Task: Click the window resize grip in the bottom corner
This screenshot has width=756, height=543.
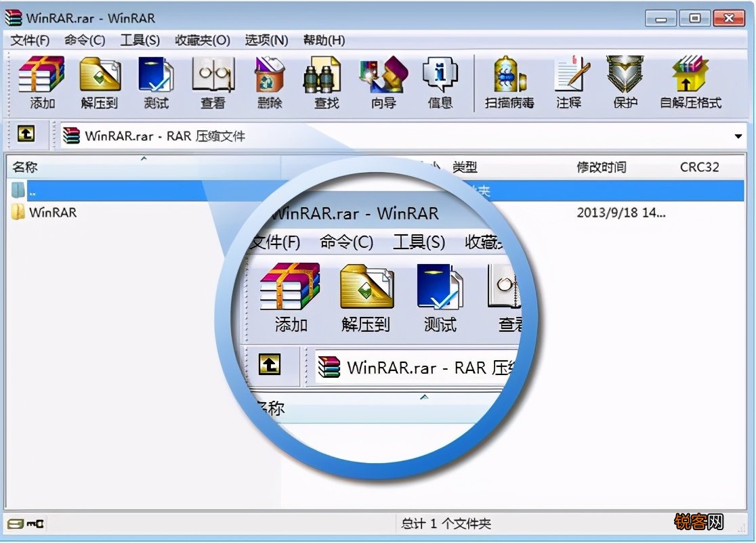Action: click(x=741, y=529)
